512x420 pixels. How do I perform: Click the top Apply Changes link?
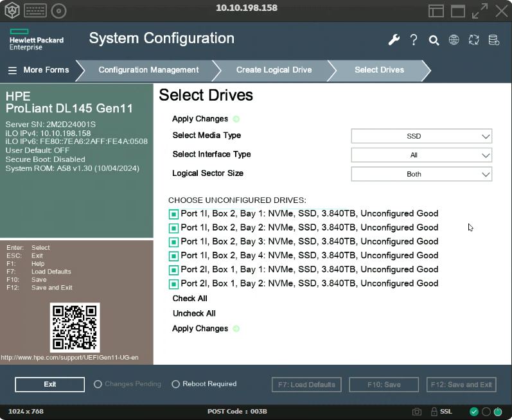[x=200, y=119]
